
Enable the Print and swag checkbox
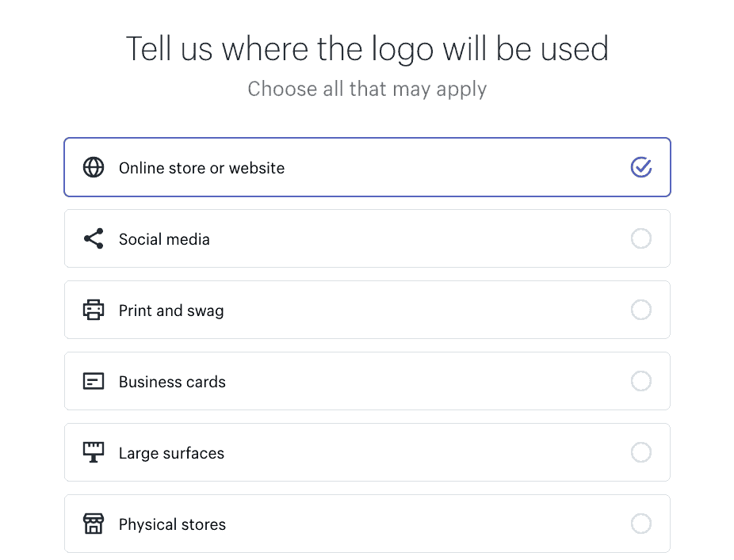click(641, 310)
